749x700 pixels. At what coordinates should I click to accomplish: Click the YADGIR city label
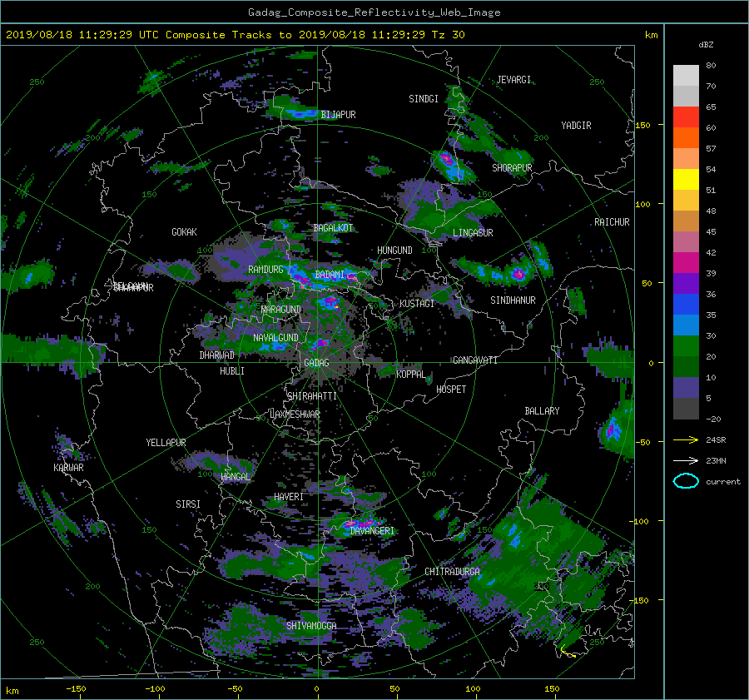tap(576, 126)
